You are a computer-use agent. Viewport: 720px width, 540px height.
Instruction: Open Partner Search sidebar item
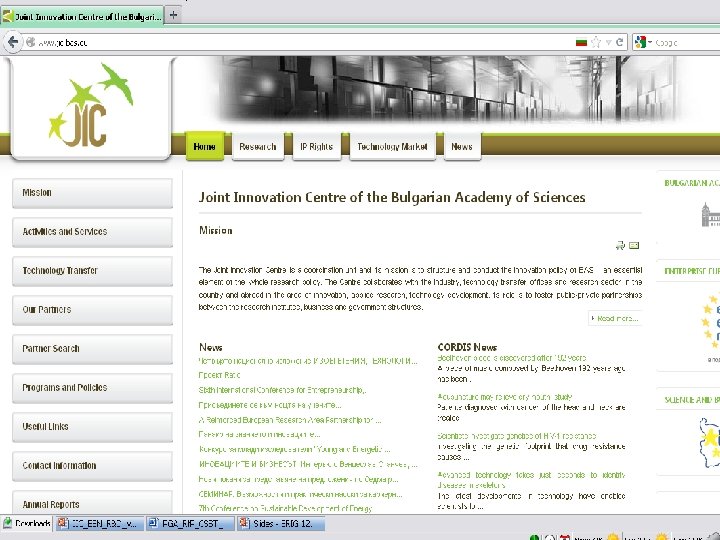(92, 349)
